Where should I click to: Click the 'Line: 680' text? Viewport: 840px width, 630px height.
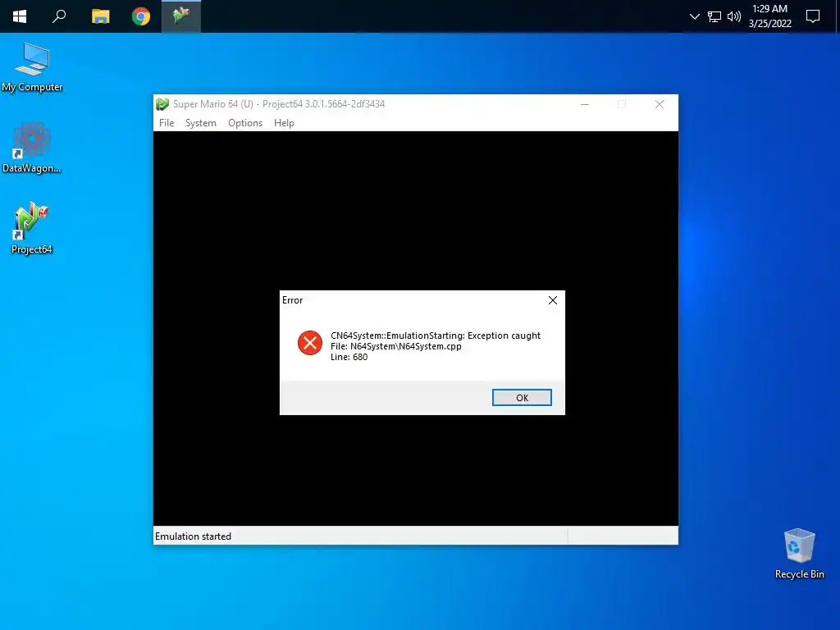pos(349,357)
